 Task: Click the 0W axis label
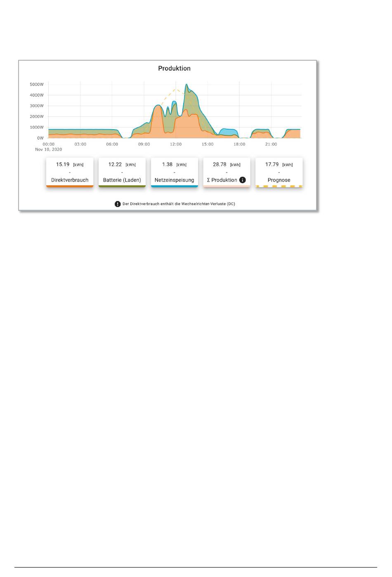pyautogui.click(x=40, y=138)
